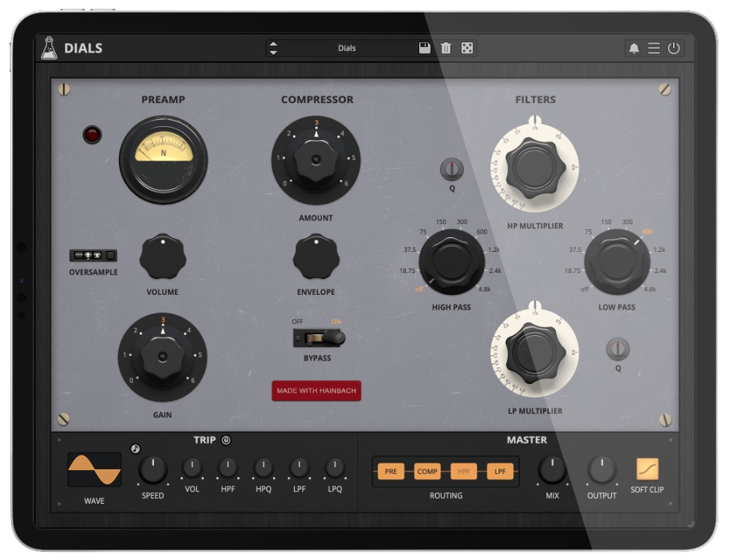Click the low pass Q knob

(x=618, y=349)
